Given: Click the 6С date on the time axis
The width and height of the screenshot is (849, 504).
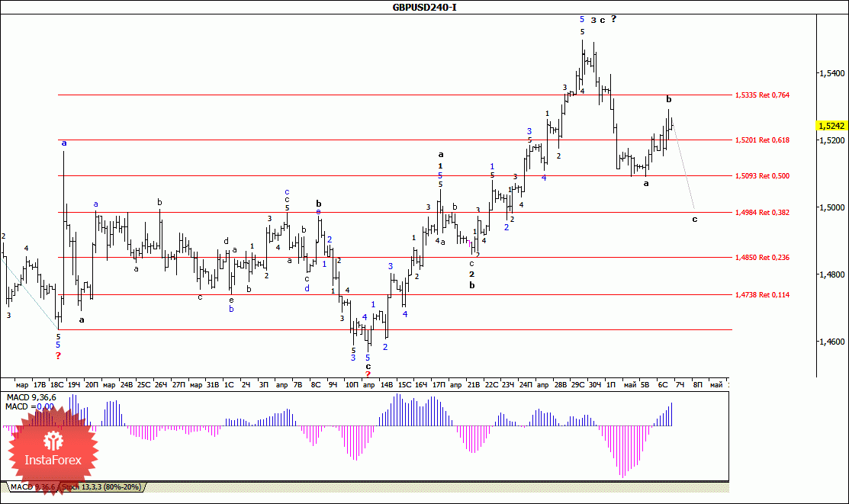Looking at the screenshot, I should click(x=663, y=385).
